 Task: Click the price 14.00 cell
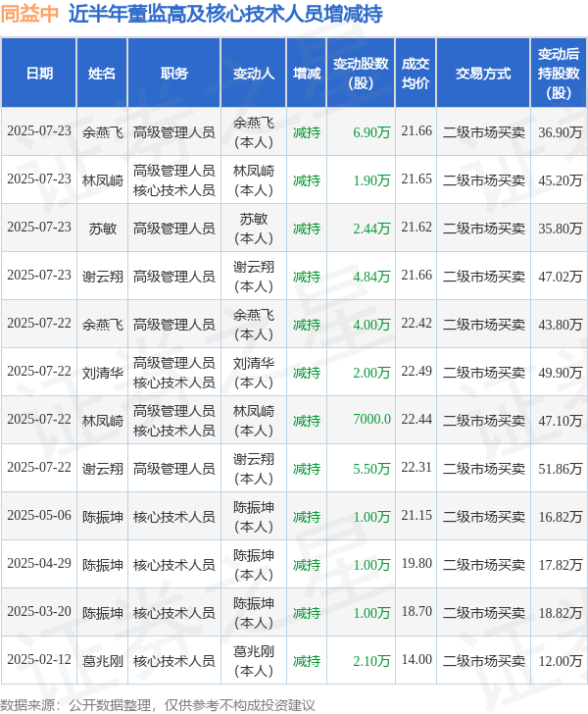[416, 659]
